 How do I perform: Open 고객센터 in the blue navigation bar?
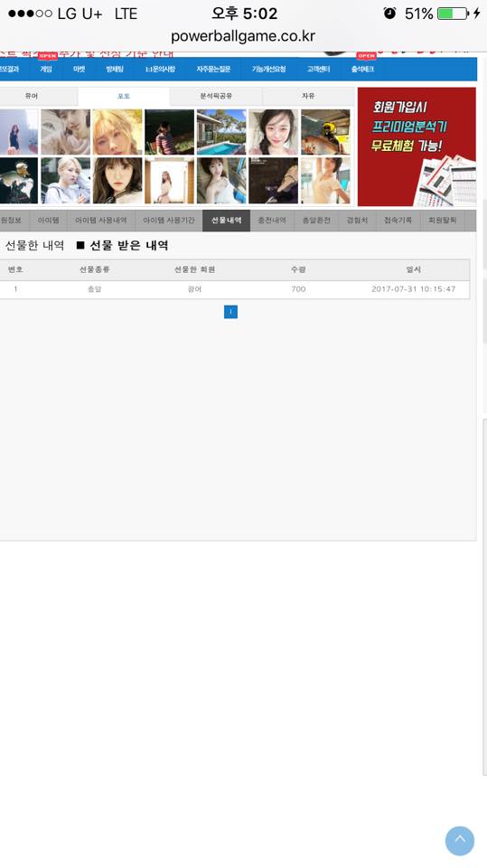[318, 70]
